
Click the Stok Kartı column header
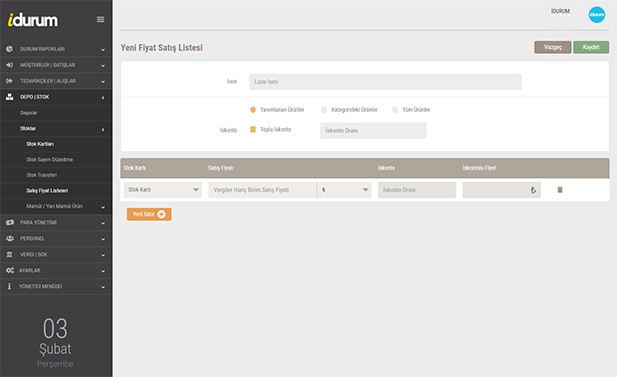pyautogui.click(x=135, y=168)
